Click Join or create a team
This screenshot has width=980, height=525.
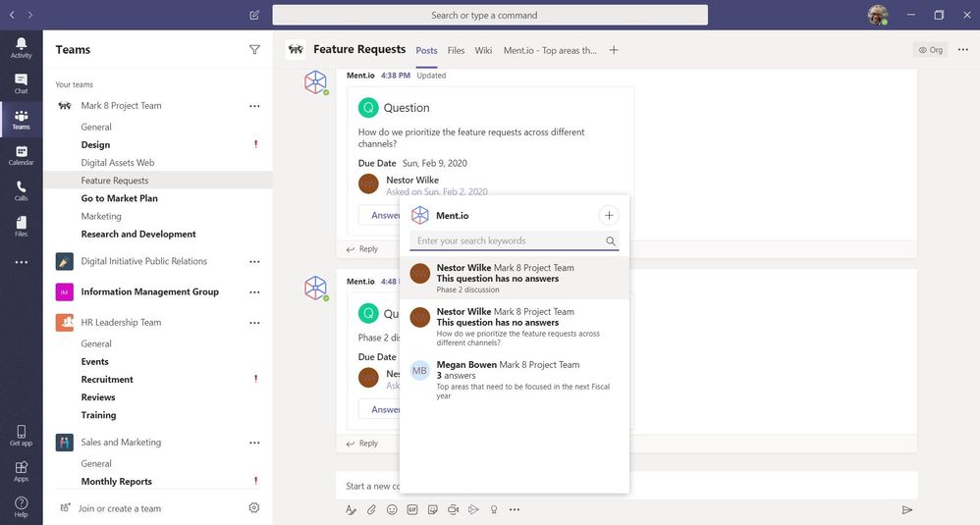pyautogui.click(x=120, y=508)
